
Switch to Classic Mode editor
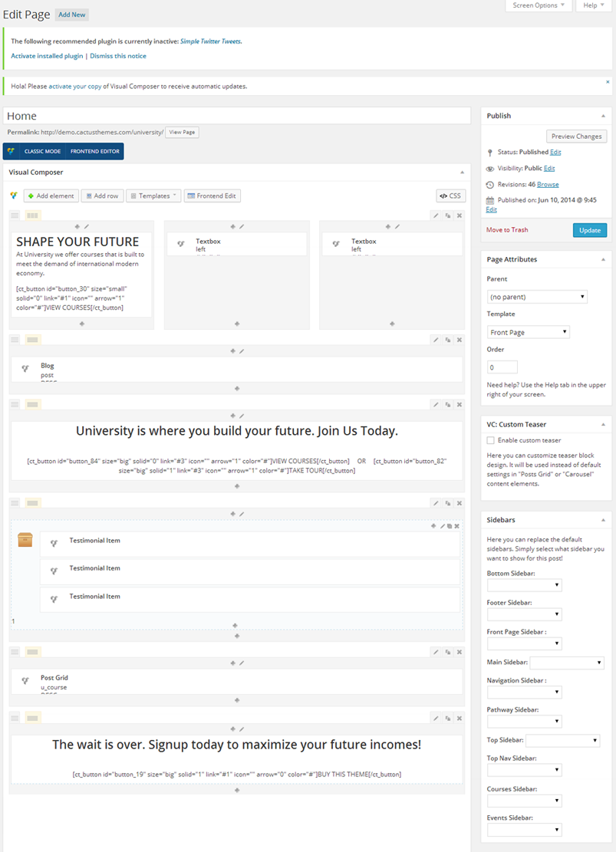[42, 151]
